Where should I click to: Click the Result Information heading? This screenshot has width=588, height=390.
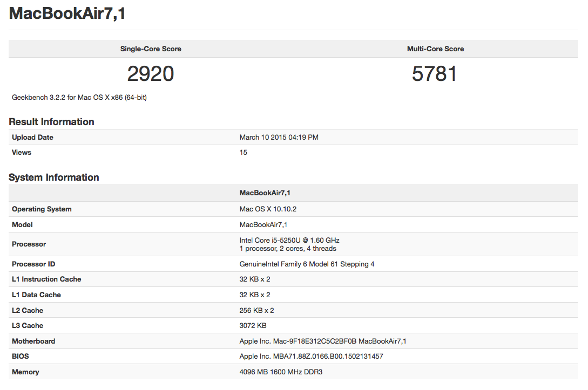click(x=52, y=122)
